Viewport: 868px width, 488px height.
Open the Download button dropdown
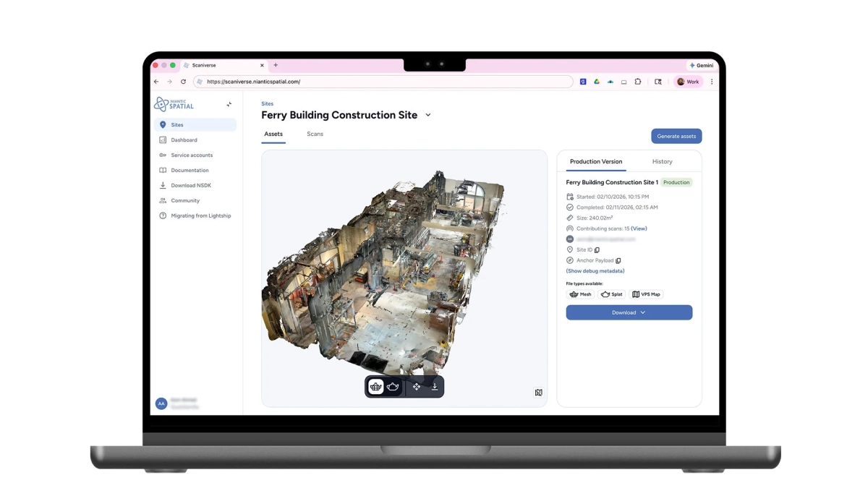tap(629, 312)
